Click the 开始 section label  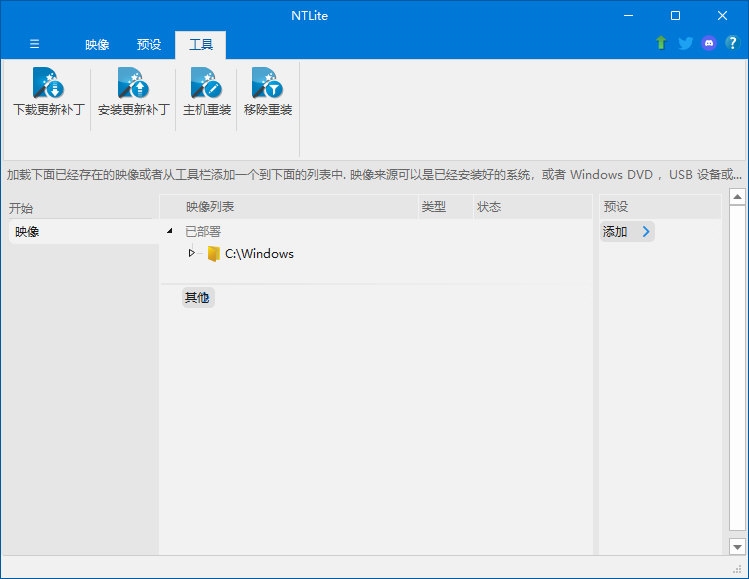(x=21, y=208)
